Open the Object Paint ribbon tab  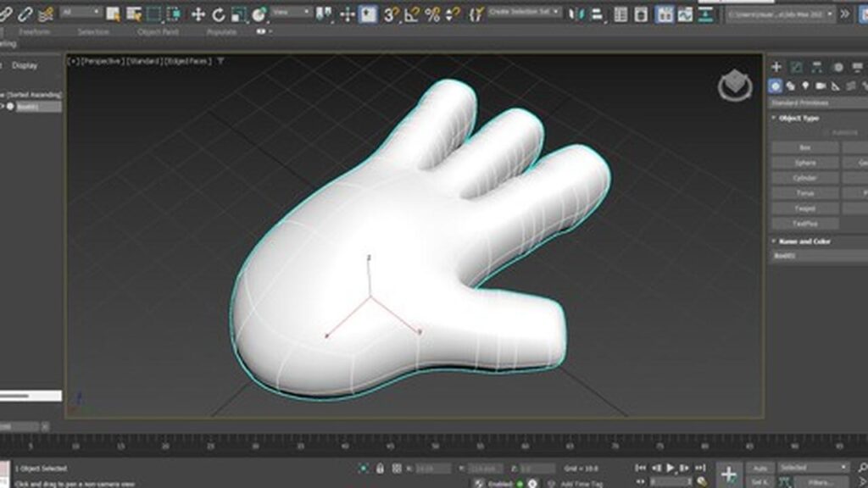[x=159, y=32]
